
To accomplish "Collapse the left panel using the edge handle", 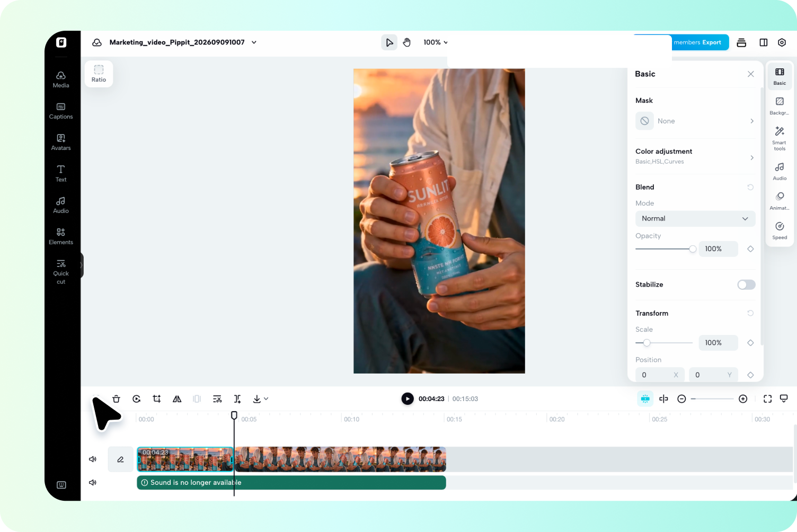I will tap(82, 265).
